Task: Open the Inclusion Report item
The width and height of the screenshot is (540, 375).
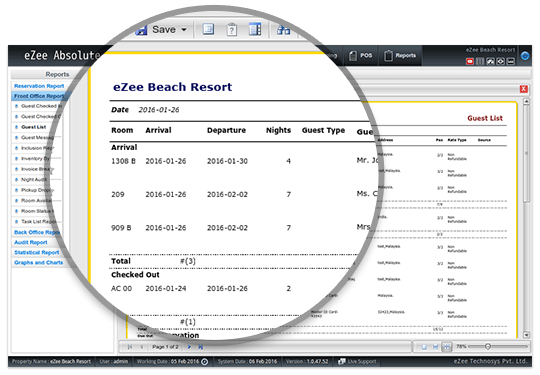Action: pos(37,148)
